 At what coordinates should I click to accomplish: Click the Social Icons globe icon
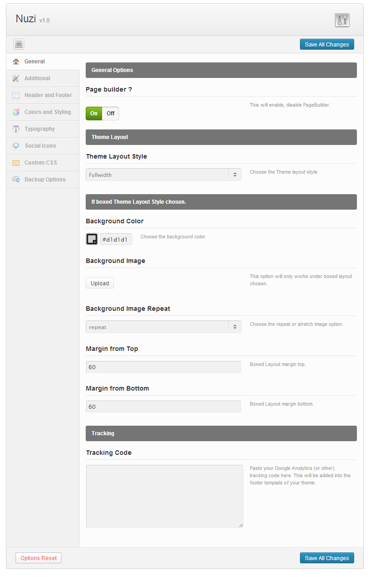pos(16,145)
